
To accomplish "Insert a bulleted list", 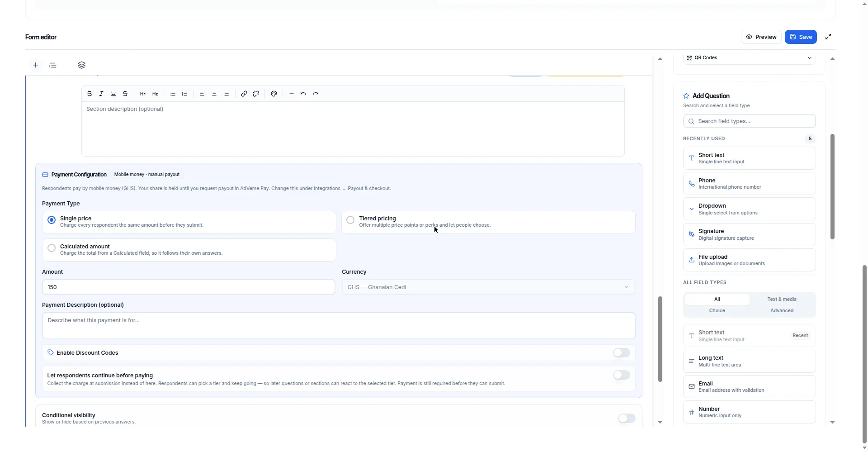I will [x=173, y=94].
